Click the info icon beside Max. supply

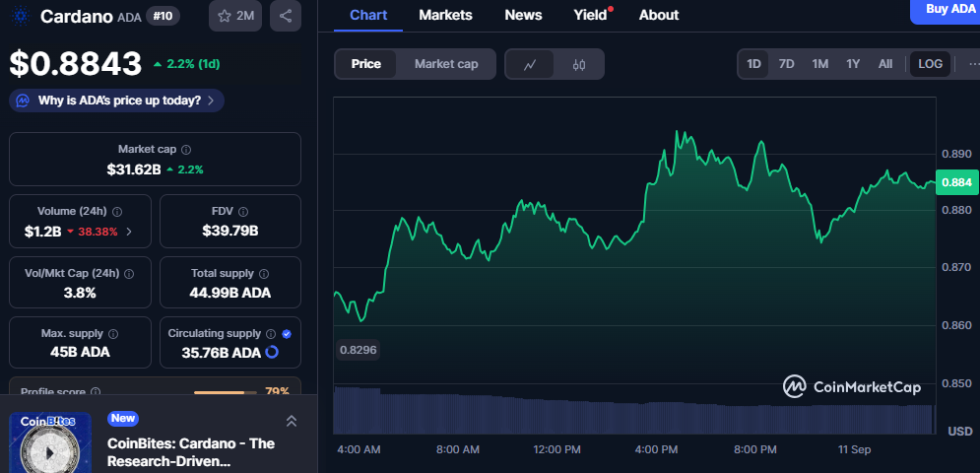113,333
